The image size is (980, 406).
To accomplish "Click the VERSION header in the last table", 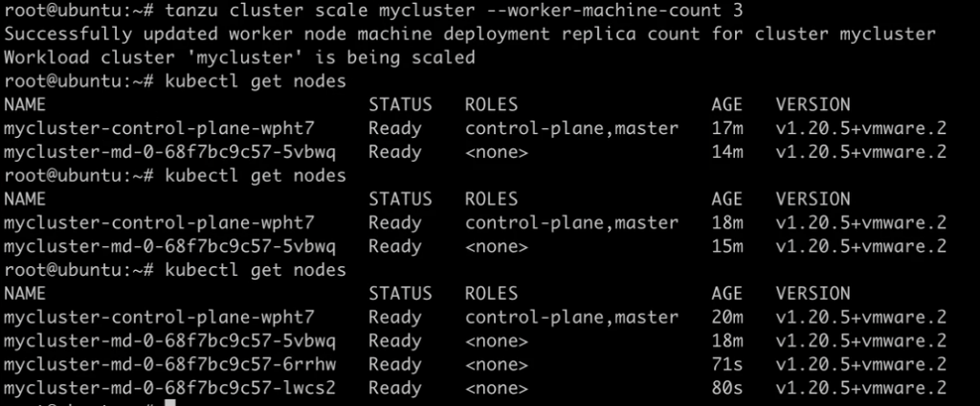I will coord(813,293).
